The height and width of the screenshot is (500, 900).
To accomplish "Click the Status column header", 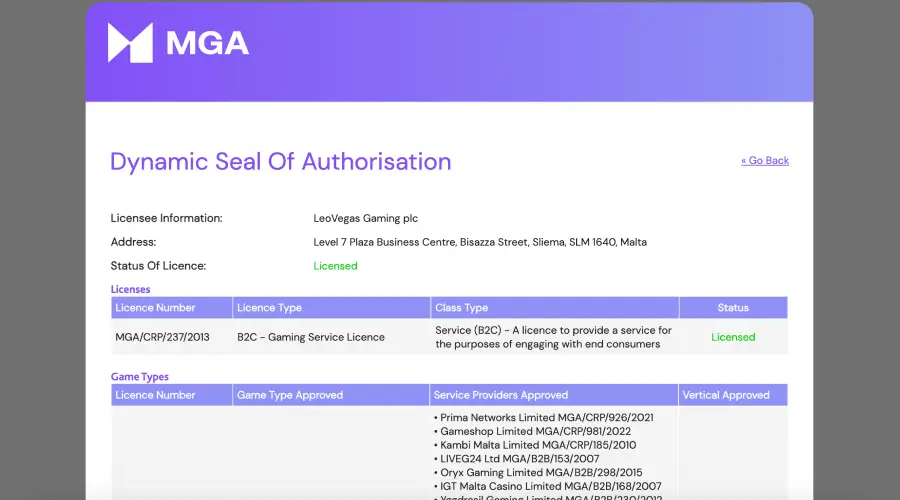I will [x=733, y=308].
